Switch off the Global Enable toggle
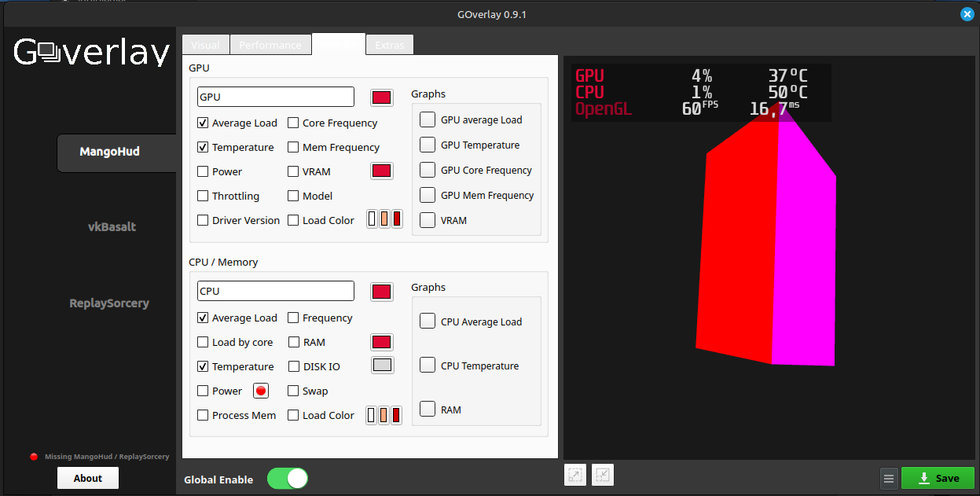 click(288, 478)
